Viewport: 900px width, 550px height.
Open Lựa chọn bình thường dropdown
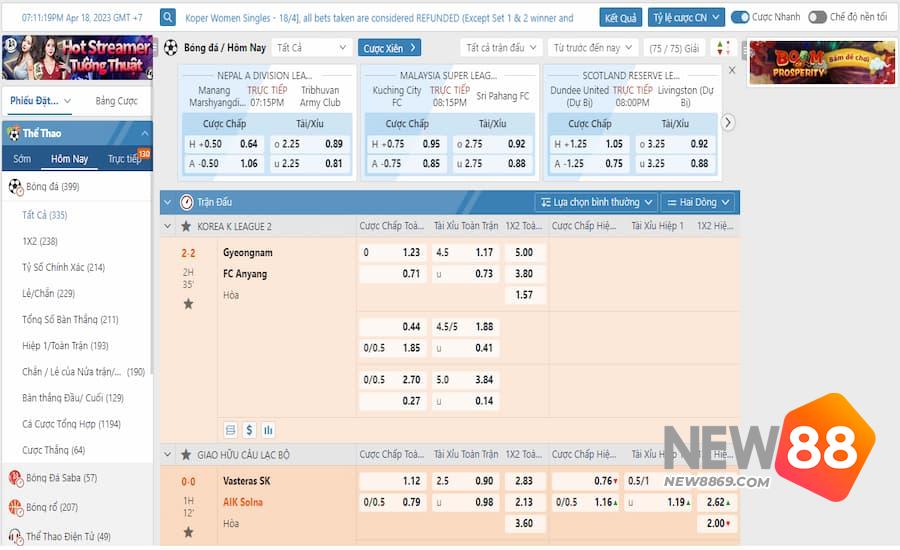tap(596, 202)
